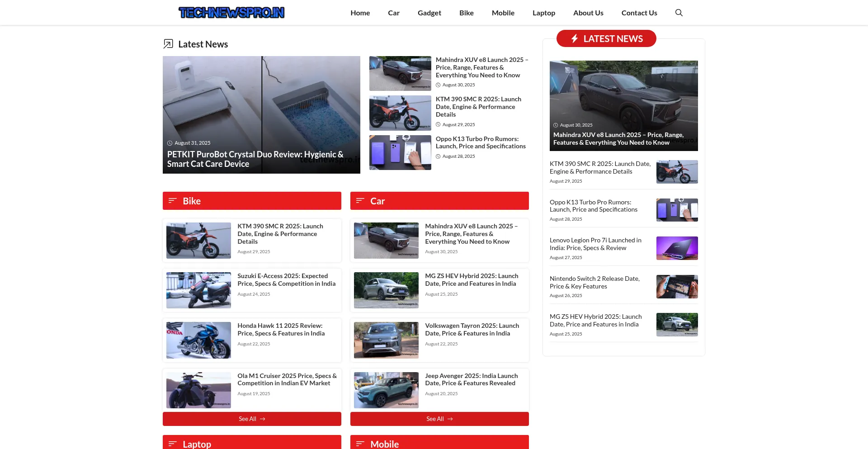This screenshot has width=868, height=449.
Task: Click Volkswagen Tayron car thumbnail
Action: (386, 340)
